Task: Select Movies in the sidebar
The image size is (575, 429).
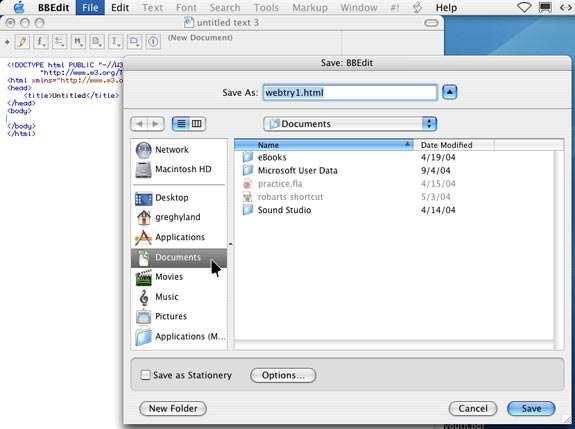Action: tap(179, 277)
